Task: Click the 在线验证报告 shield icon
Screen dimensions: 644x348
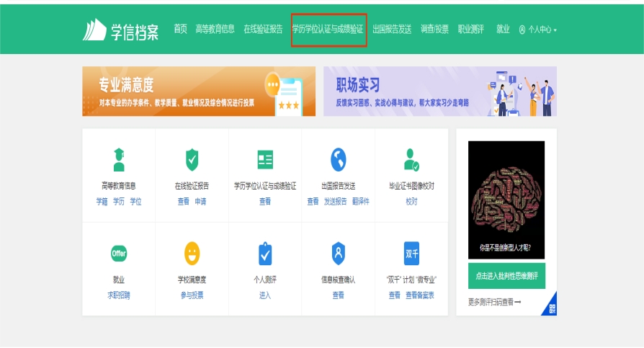Action: point(192,159)
